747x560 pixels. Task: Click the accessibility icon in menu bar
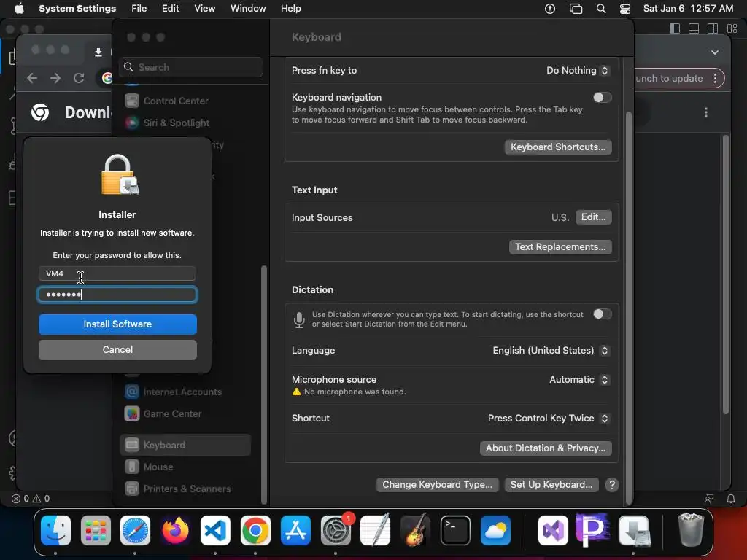point(550,9)
